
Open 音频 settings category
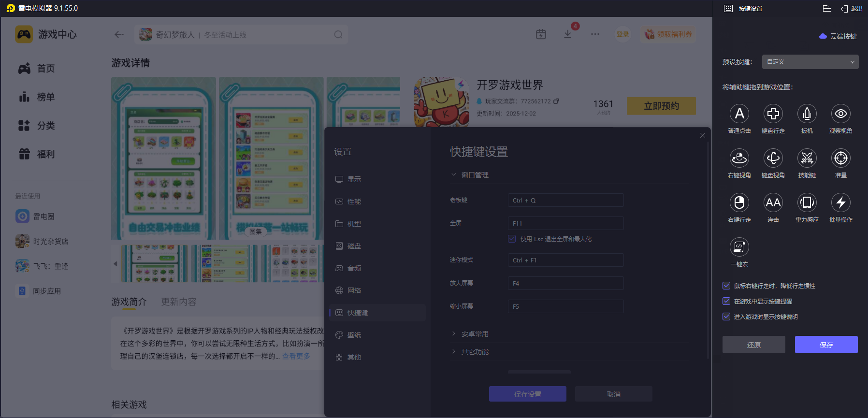point(377,268)
